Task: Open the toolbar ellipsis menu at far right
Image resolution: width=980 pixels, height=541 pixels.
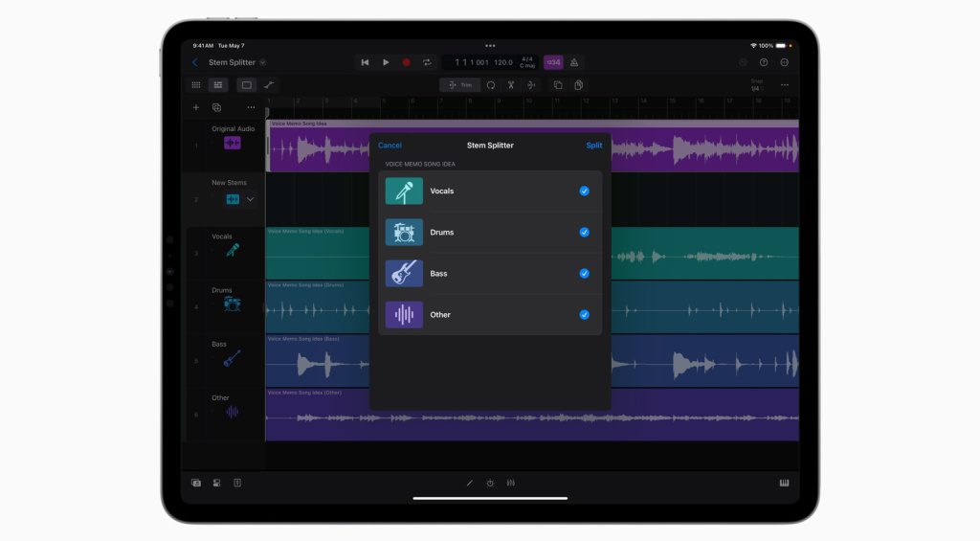Action: [x=785, y=85]
